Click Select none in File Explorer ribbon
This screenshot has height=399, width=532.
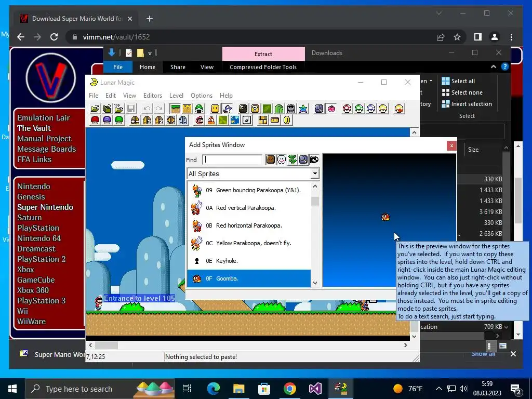pos(462,92)
